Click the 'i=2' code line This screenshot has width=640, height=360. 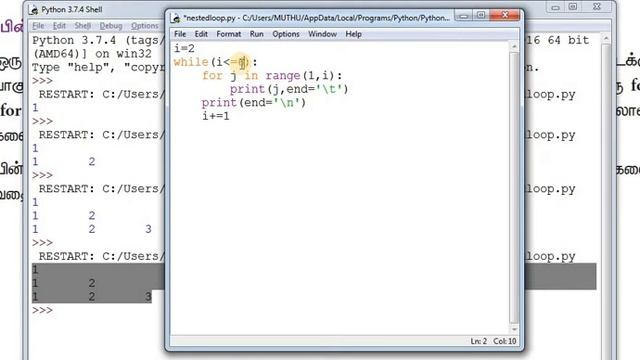184,49
